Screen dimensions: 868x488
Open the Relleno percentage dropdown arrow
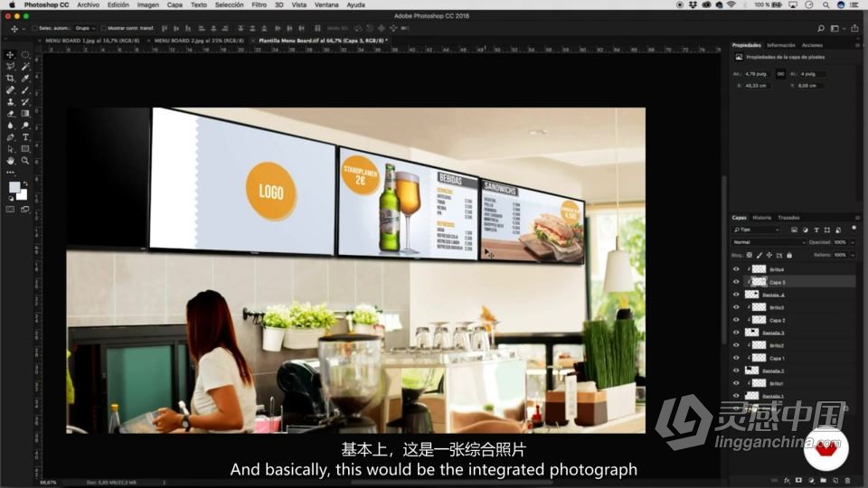point(853,255)
